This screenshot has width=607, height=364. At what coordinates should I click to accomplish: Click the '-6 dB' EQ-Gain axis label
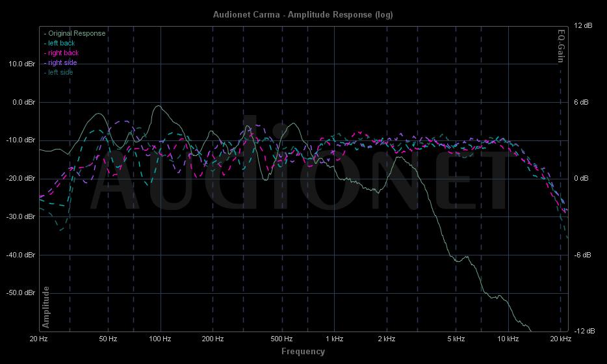click(x=582, y=255)
